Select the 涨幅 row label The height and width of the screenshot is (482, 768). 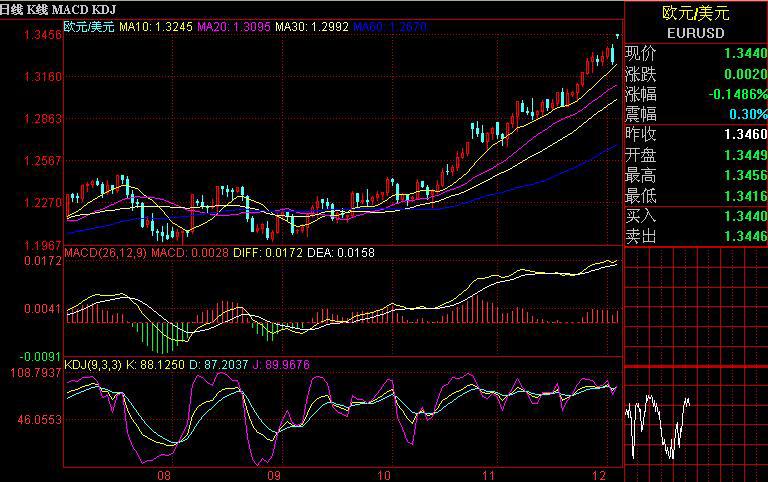pos(641,94)
